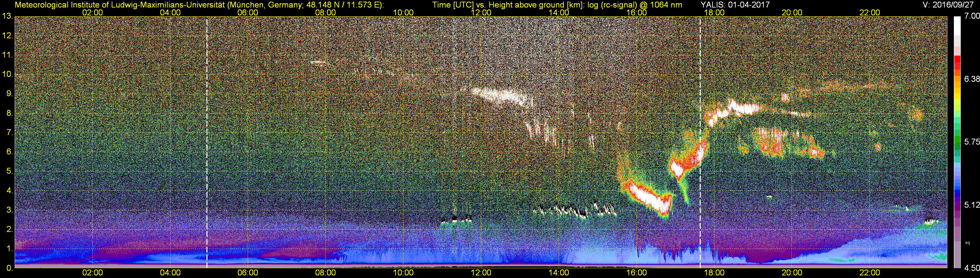Click the dashed white vertical marker near 05:00
This screenshot has height=278, width=980.
click(x=207, y=142)
